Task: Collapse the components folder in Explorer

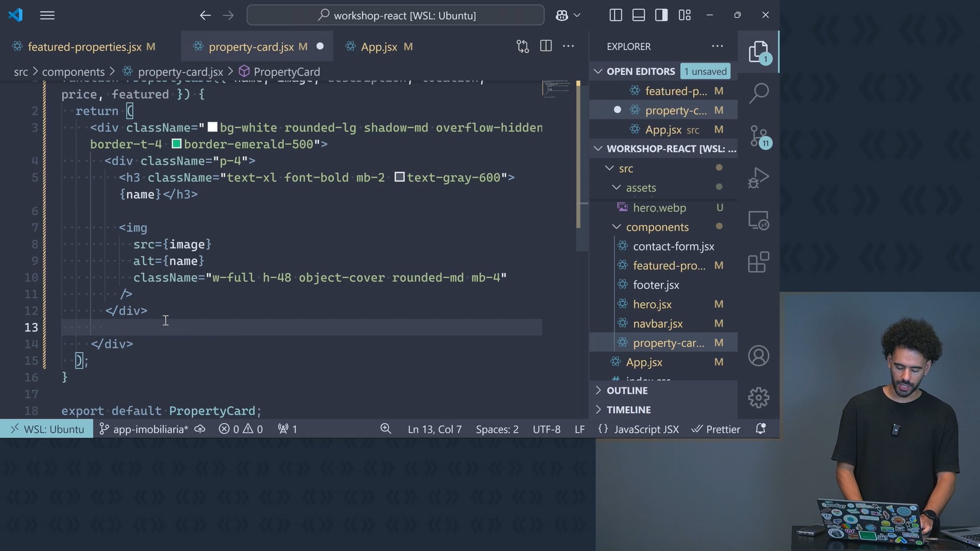Action: (x=617, y=227)
